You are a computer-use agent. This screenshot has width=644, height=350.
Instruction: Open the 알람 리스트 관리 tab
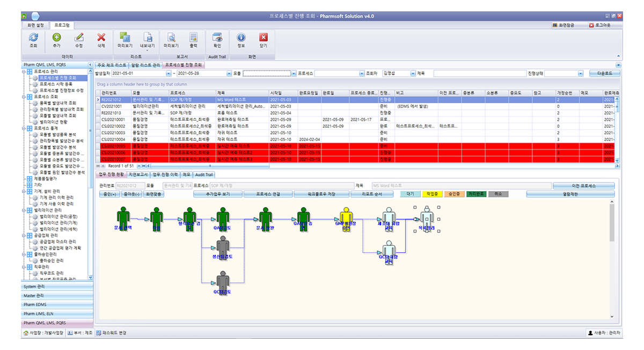146,65
